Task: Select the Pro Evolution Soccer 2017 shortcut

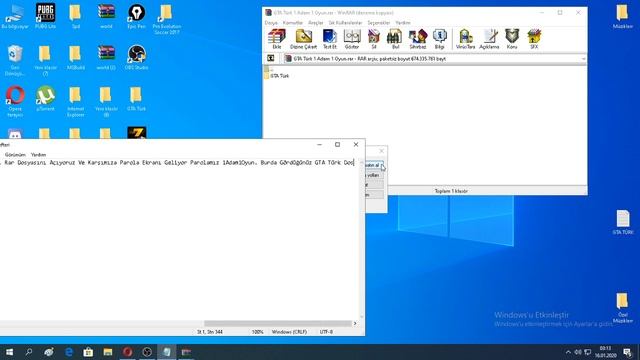Action: [167, 19]
